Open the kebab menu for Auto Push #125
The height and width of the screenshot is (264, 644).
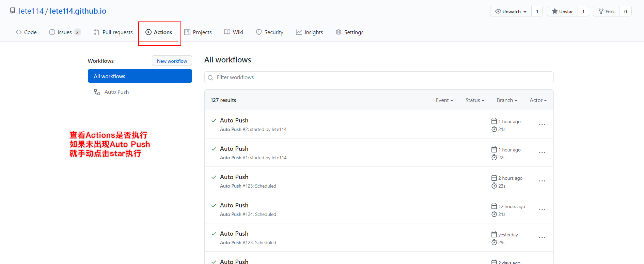[542, 181]
